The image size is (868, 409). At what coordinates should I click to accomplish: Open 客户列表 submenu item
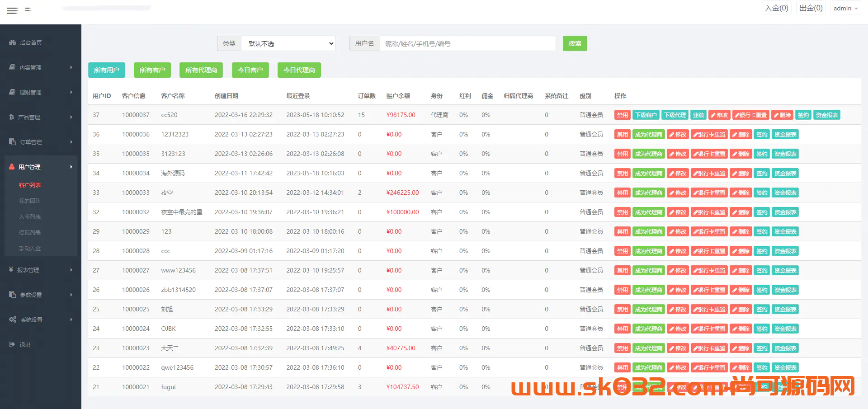coord(30,185)
